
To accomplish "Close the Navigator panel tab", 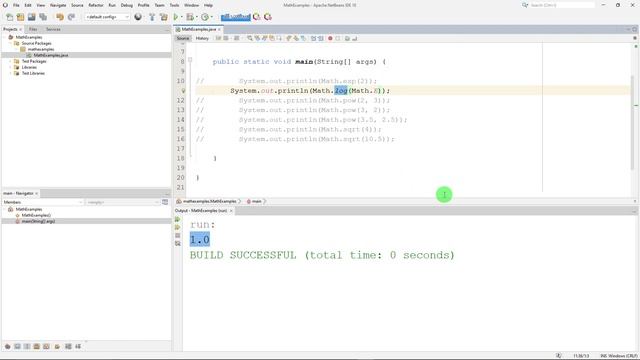I will 37,193.
